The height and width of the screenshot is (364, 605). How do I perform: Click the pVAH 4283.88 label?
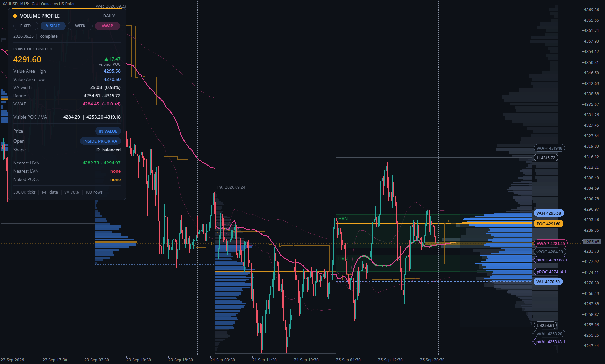(x=550, y=260)
